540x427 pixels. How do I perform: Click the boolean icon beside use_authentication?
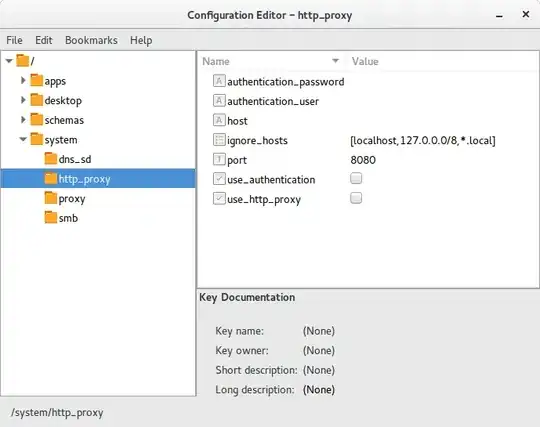(x=219, y=179)
